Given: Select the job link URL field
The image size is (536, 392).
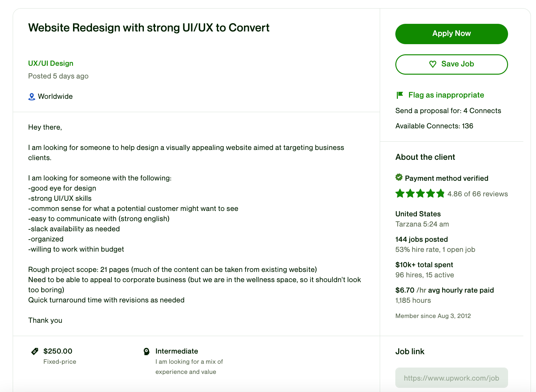Looking at the screenshot, I should pyautogui.click(x=451, y=378).
